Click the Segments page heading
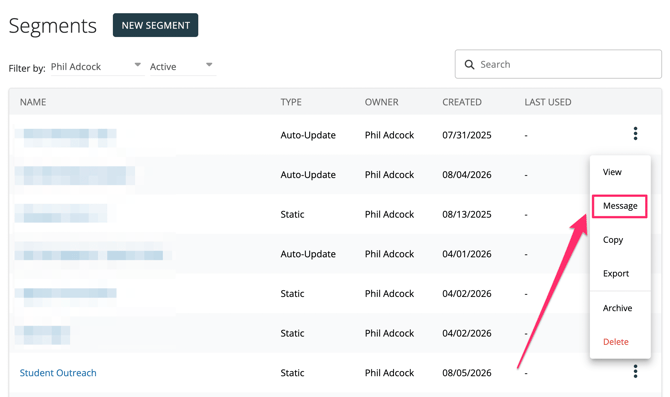Screen dimensions: 670x397 pyautogui.click(x=53, y=26)
